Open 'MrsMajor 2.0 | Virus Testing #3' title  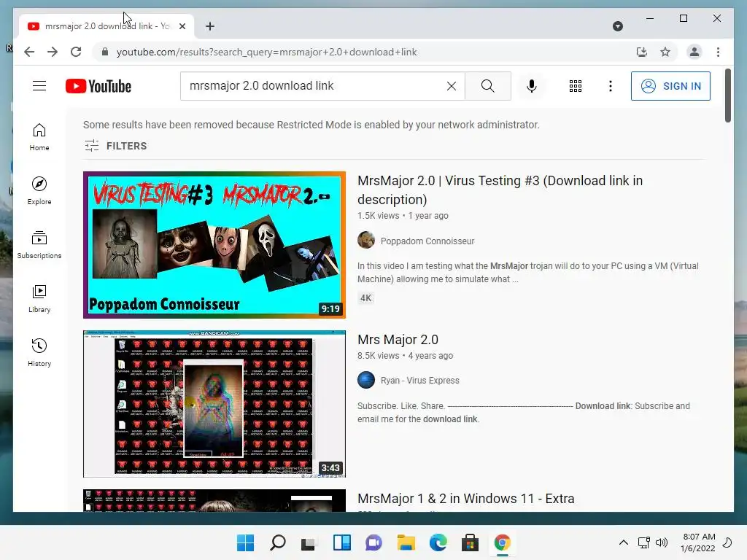500,190
